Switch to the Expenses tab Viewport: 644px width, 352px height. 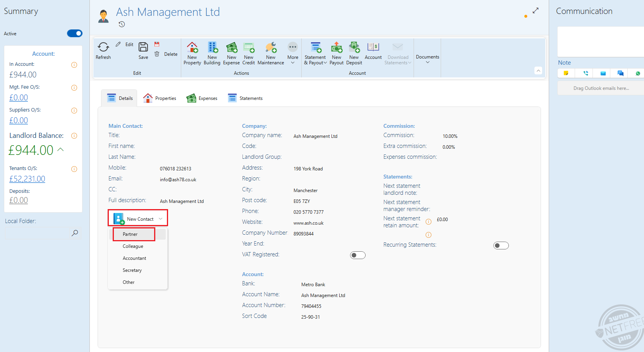coord(202,98)
